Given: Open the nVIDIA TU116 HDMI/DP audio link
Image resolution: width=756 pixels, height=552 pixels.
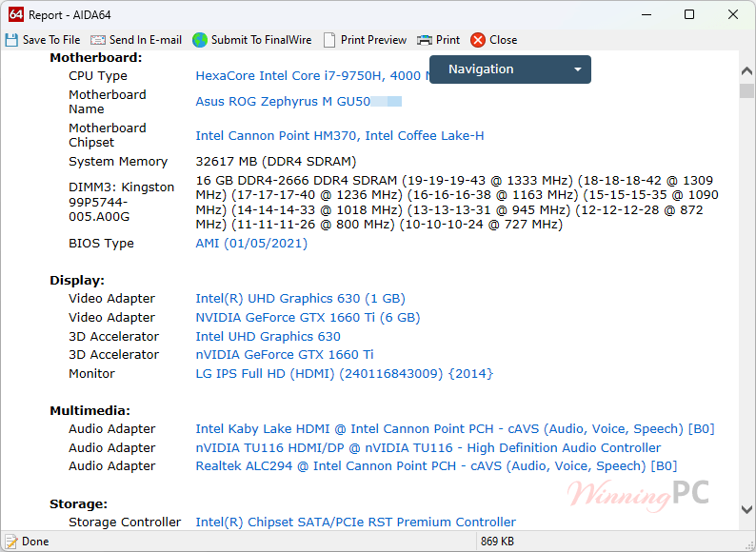Looking at the screenshot, I should pos(428,448).
